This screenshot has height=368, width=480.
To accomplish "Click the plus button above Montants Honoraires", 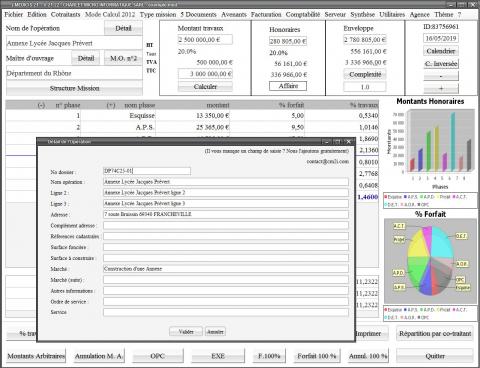I will pyautogui.click(x=441, y=89).
